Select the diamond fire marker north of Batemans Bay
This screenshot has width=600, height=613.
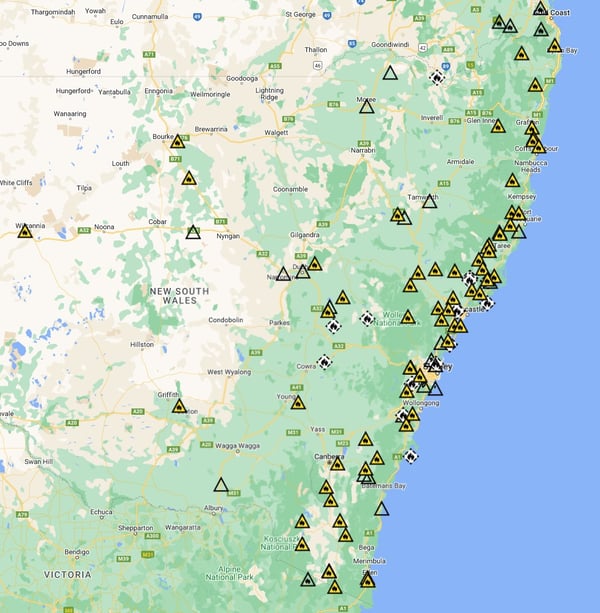click(x=410, y=456)
